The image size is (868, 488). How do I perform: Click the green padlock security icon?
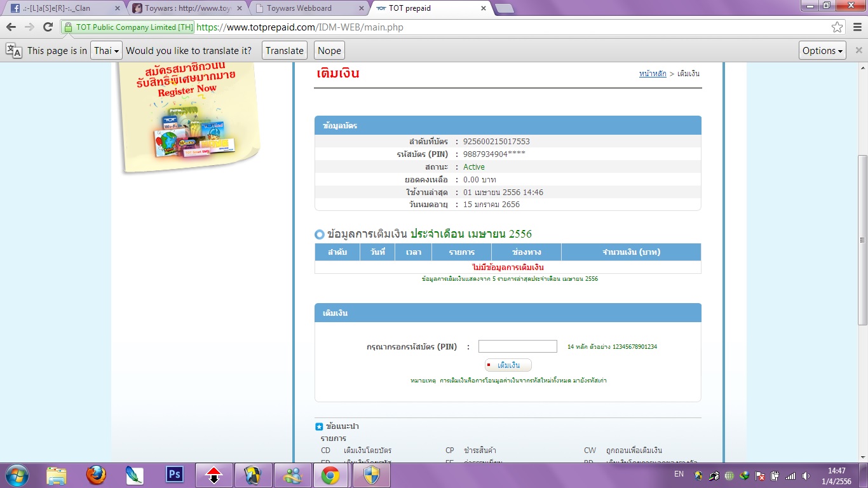pos(68,27)
